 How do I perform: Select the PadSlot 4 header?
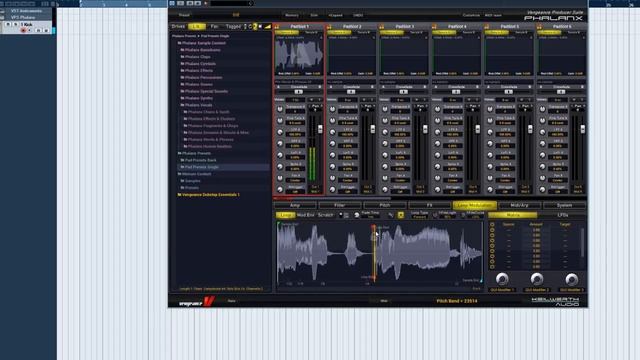[x=457, y=26]
